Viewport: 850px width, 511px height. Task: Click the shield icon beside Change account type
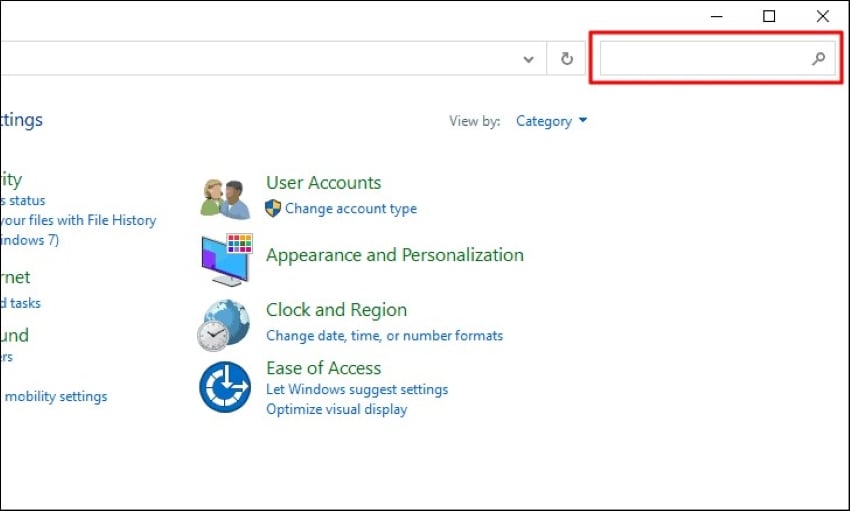coord(273,208)
